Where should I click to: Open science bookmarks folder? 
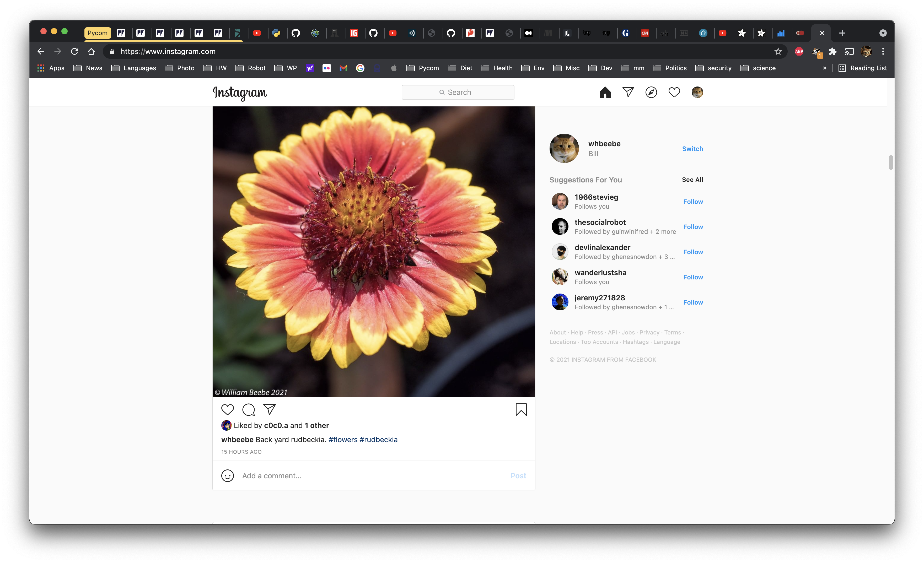[x=758, y=68]
